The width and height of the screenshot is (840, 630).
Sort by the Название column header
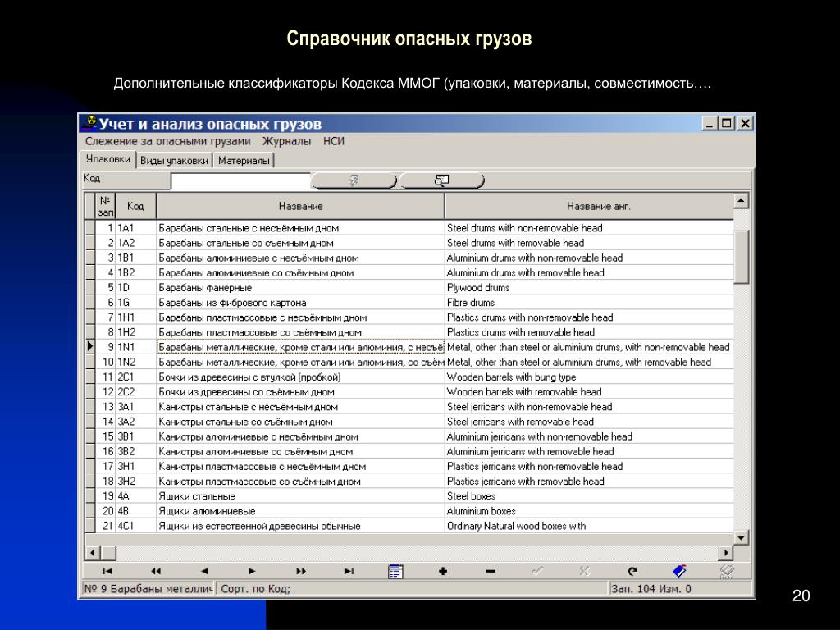pos(300,206)
